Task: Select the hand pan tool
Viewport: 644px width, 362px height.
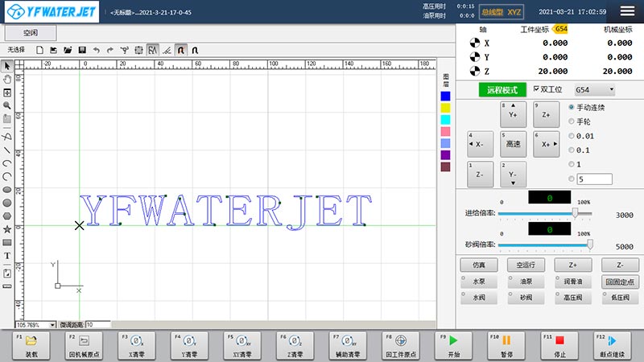Action: coord(7,79)
